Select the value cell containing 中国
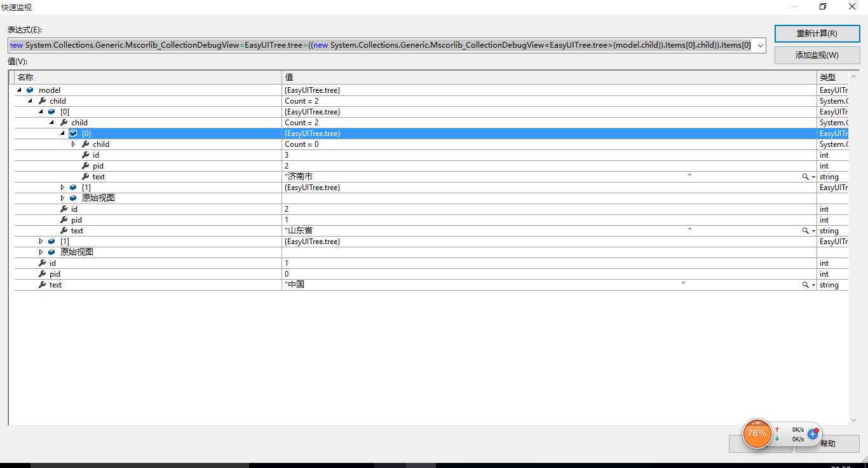Screen dimensions: 868x468 (x=549, y=285)
